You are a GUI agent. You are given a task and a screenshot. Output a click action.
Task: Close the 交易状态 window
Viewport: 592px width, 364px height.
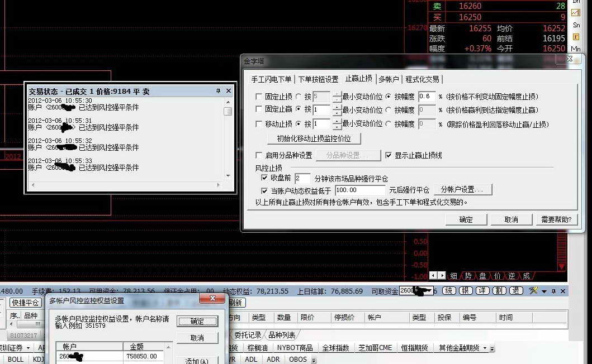(x=229, y=91)
